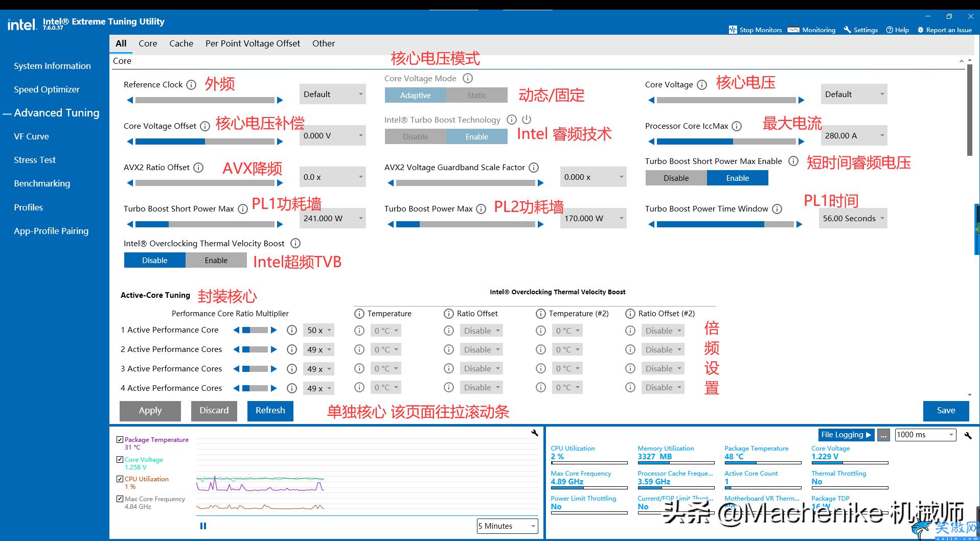The width and height of the screenshot is (980, 541).
Task: Open Report an Issue
Action: [945, 30]
